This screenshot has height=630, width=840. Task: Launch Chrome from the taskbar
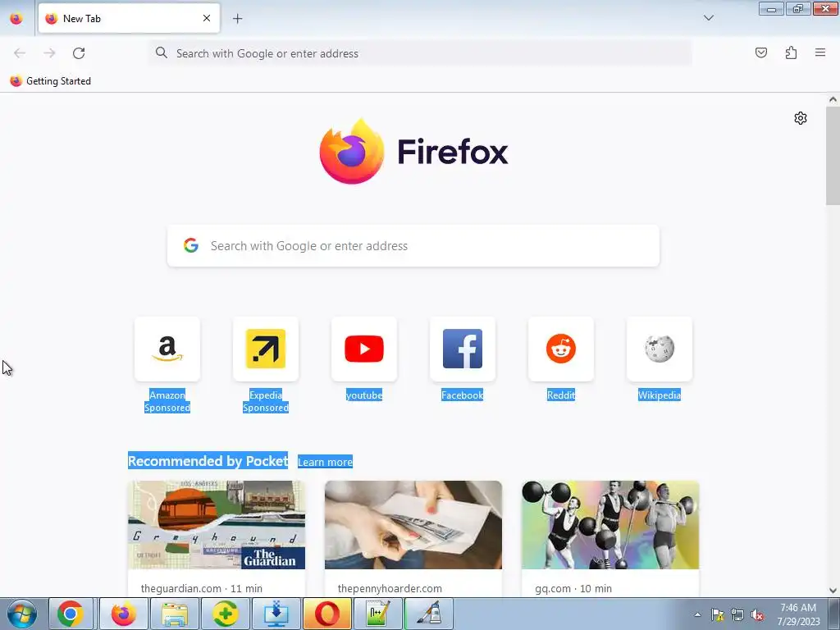[x=71, y=614]
